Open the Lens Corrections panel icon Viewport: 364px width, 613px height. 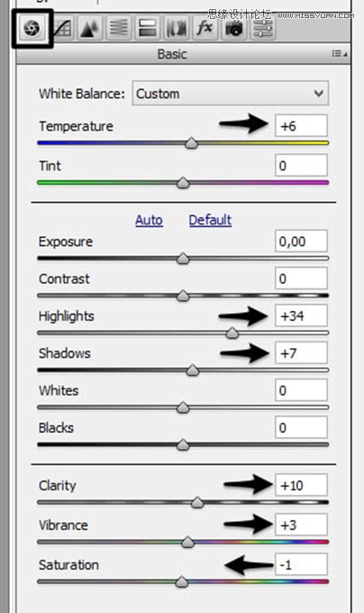click(x=176, y=29)
